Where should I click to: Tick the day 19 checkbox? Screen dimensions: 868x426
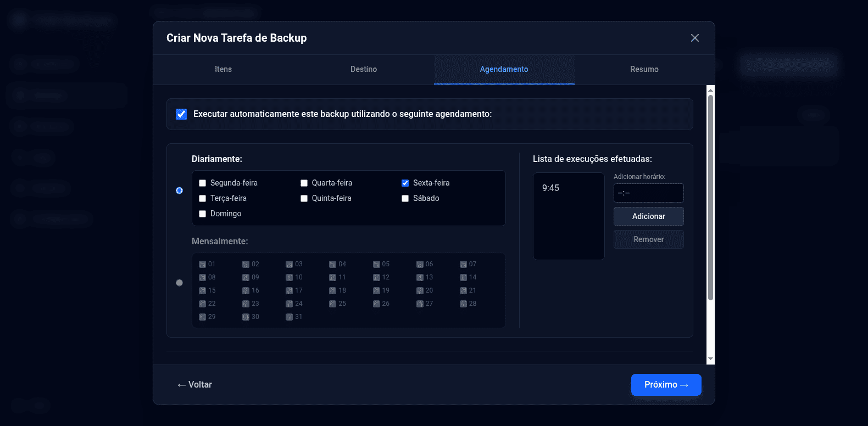tap(376, 291)
